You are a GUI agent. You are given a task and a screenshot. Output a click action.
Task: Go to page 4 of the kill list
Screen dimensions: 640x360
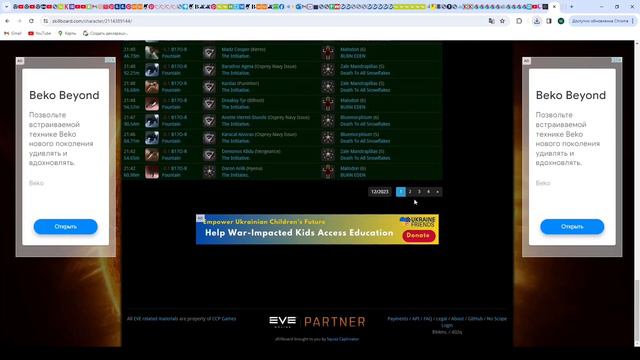click(428, 192)
